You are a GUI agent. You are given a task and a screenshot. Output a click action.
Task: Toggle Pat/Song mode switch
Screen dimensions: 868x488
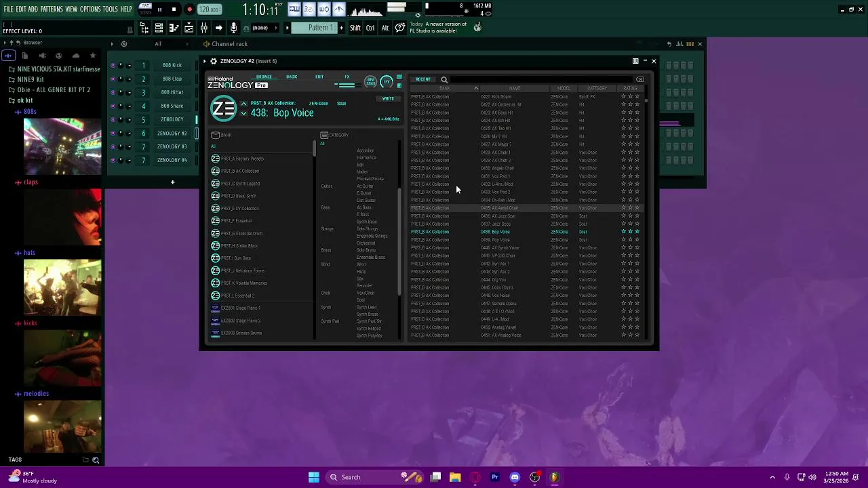[x=145, y=9]
